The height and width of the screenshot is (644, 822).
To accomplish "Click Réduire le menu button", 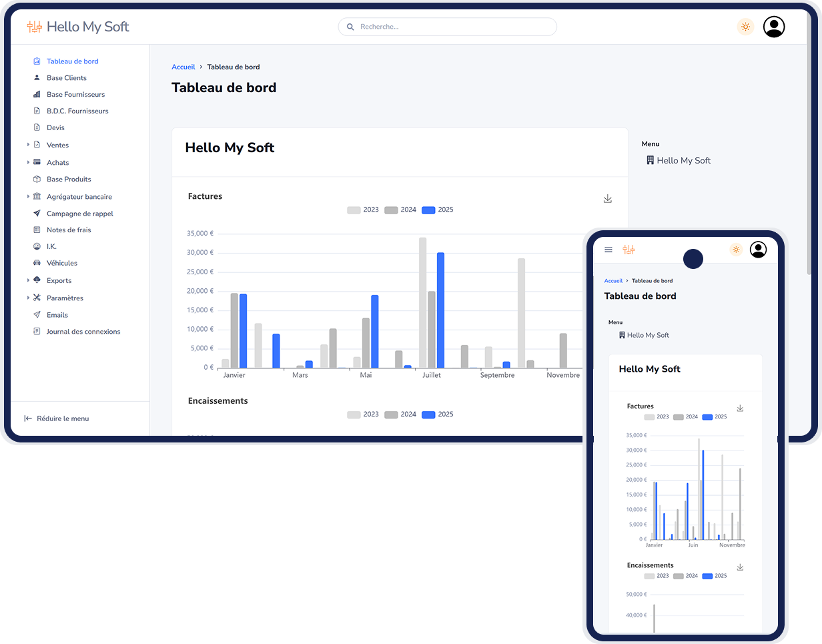I will pyautogui.click(x=57, y=418).
